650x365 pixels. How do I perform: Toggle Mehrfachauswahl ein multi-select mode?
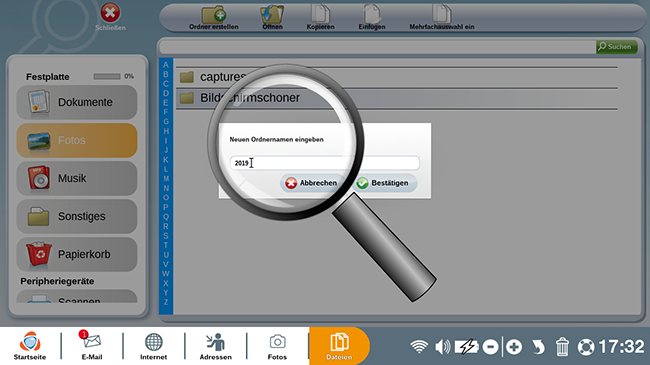pyautogui.click(x=441, y=18)
